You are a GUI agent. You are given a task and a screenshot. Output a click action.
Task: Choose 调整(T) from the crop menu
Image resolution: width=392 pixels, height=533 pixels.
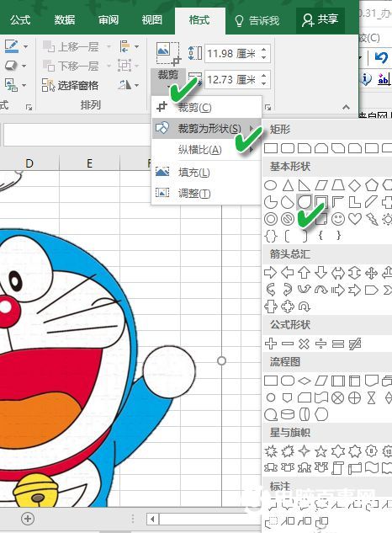pos(207,194)
